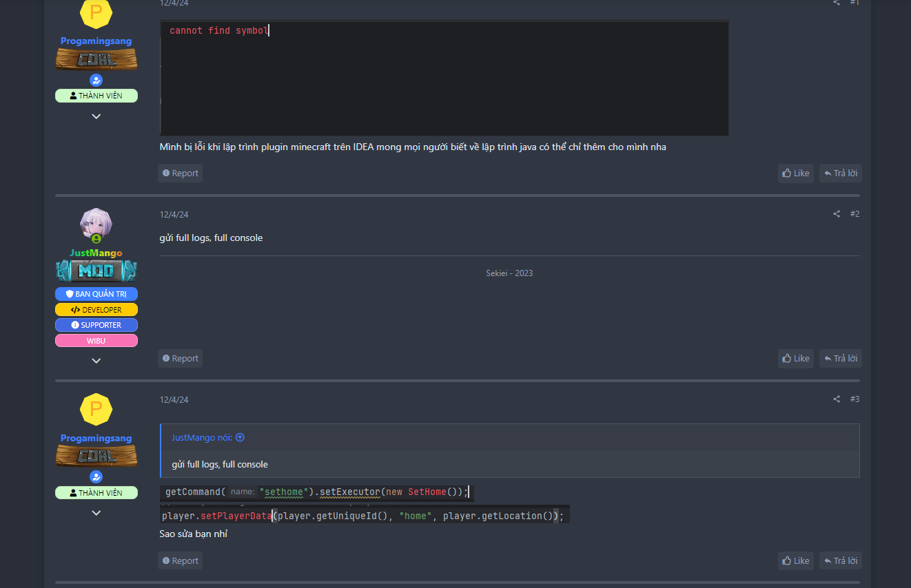Viewport: 911px width, 588px height.
Task: Click share icon on post #2
Action: [837, 214]
